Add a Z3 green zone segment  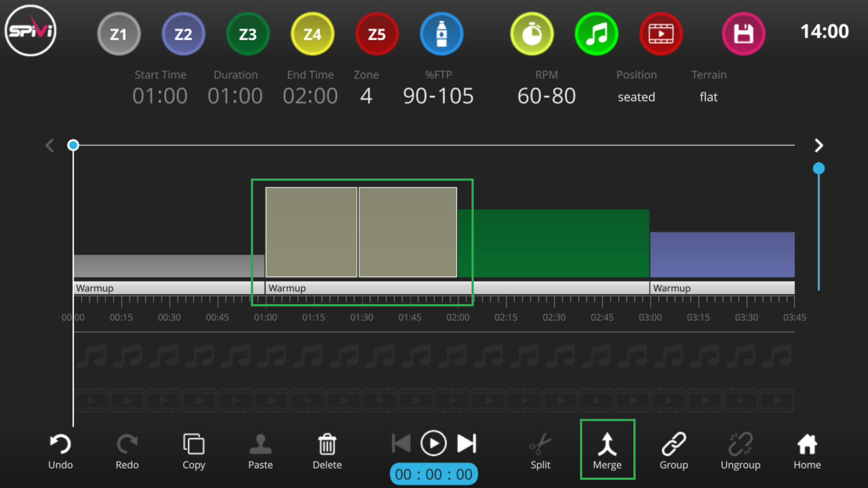[248, 34]
